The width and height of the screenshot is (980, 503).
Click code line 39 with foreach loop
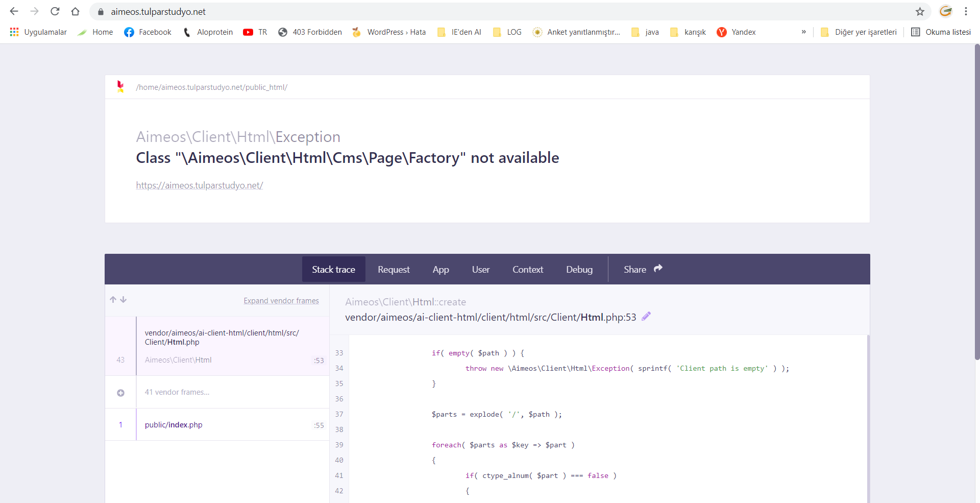[x=503, y=445]
